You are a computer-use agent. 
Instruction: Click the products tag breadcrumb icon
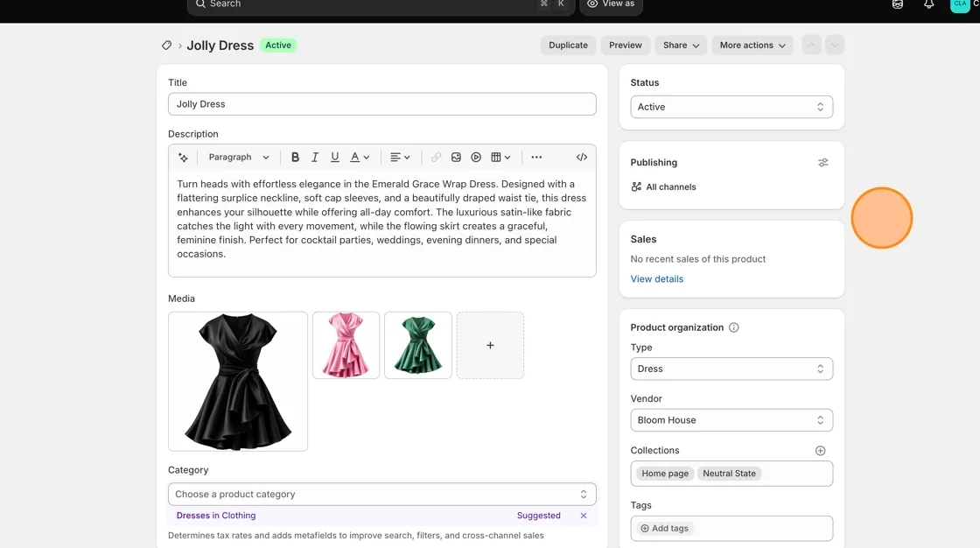(166, 45)
